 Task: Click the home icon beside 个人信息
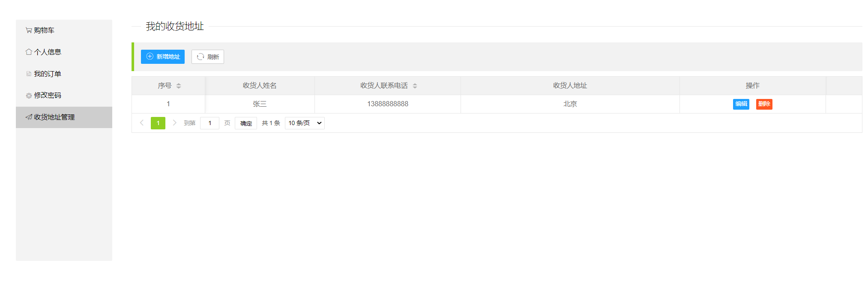29,52
